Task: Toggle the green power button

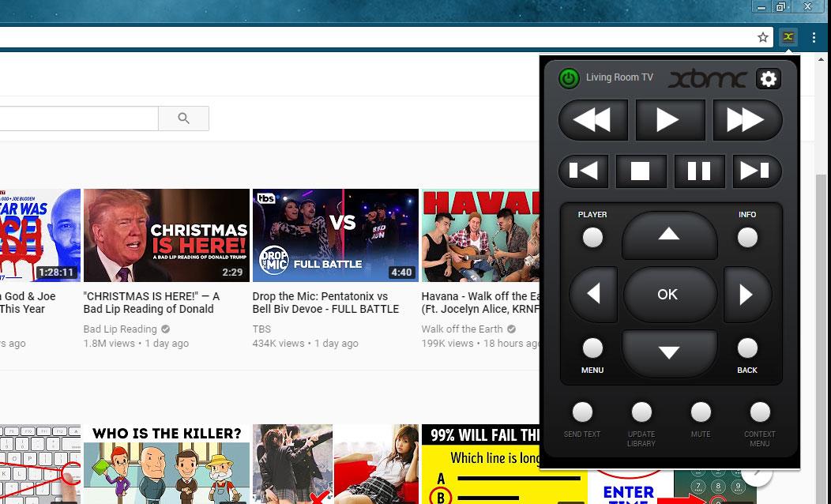Action: 569,78
